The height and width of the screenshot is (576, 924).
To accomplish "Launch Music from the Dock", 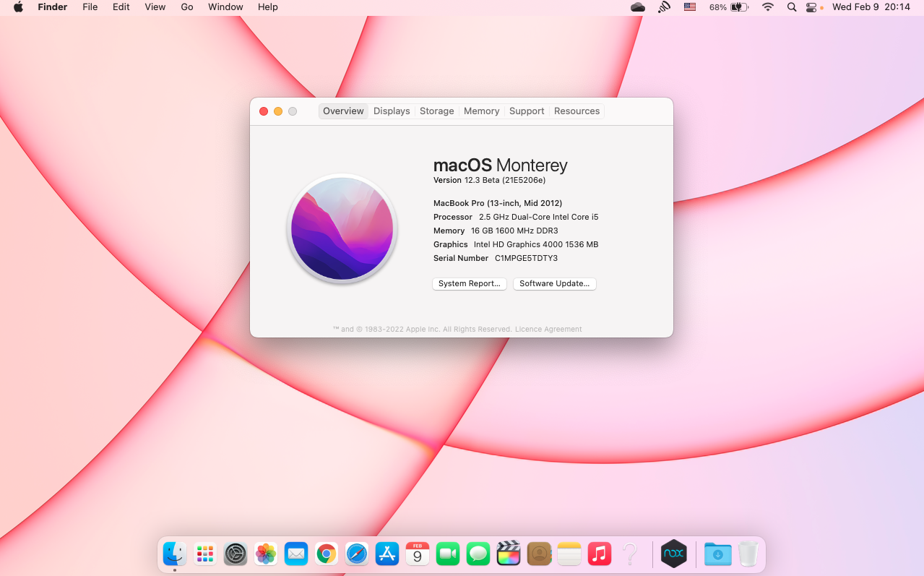I will tap(600, 554).
